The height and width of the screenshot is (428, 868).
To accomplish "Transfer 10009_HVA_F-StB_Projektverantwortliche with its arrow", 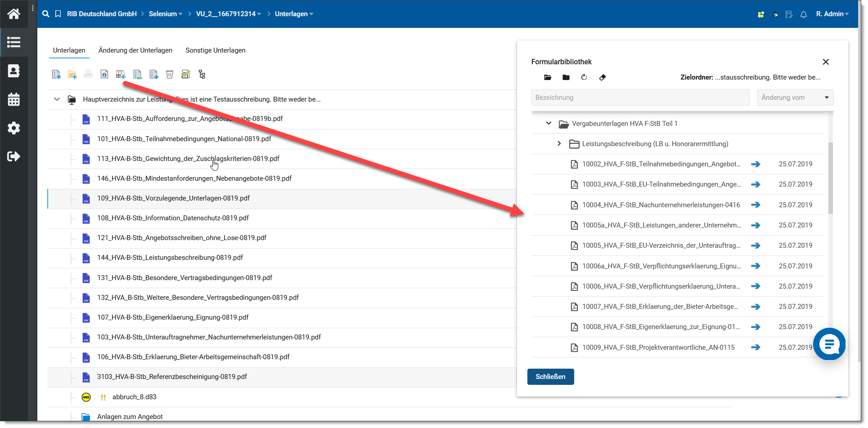I will pos(756,348).
